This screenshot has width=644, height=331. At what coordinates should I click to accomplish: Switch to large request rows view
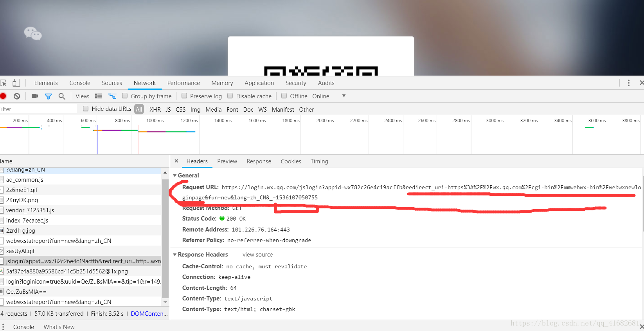(98, 96)
